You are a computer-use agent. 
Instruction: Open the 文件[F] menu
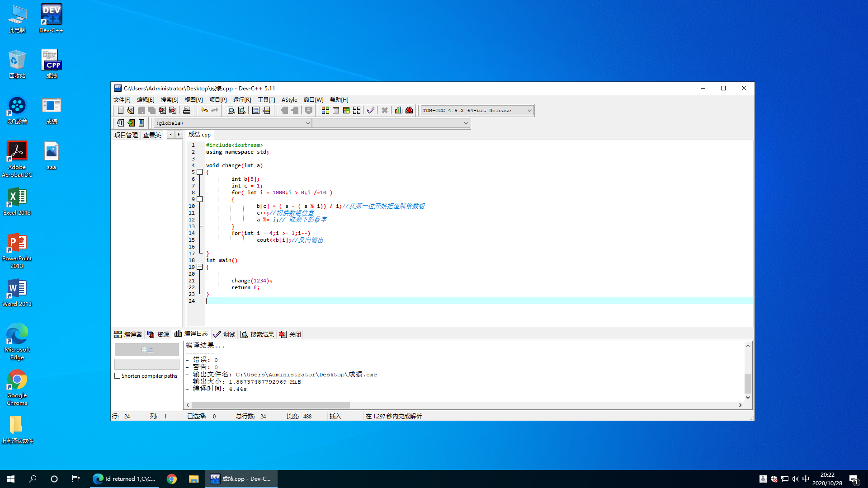[x=122, y=100]
